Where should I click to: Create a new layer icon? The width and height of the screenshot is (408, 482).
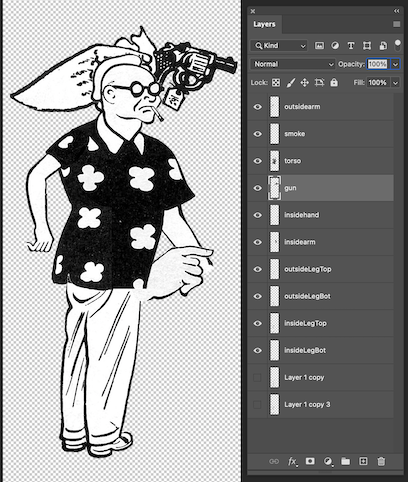pos(363,461)
